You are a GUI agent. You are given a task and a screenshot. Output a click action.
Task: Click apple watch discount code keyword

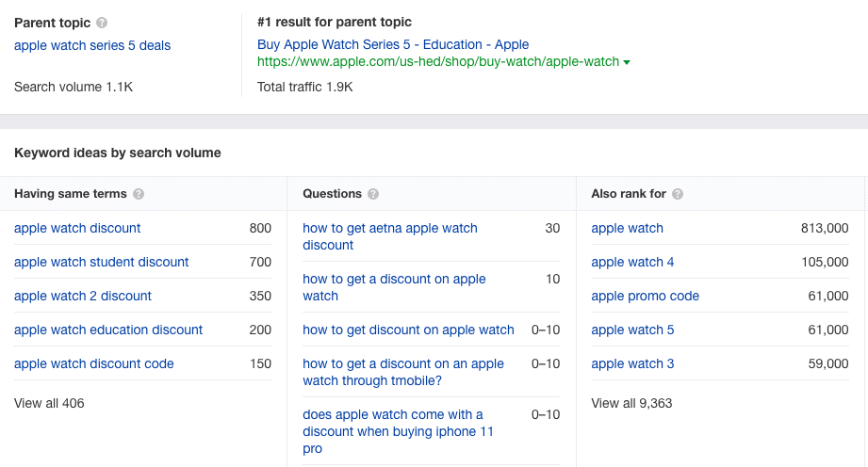click(94, 363)
